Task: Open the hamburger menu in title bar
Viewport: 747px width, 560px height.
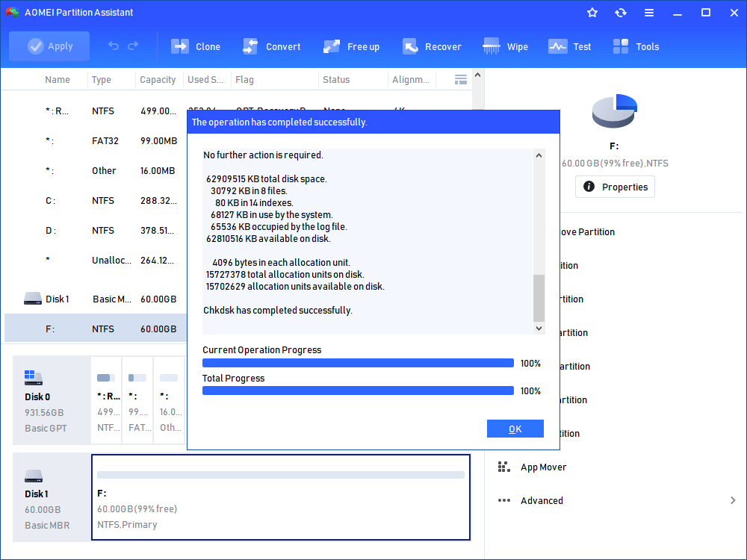Action: point(649,13)
